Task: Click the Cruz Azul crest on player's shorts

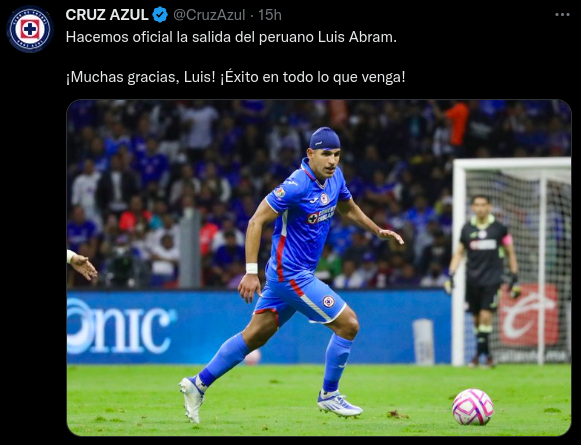Action: point(328,302)
